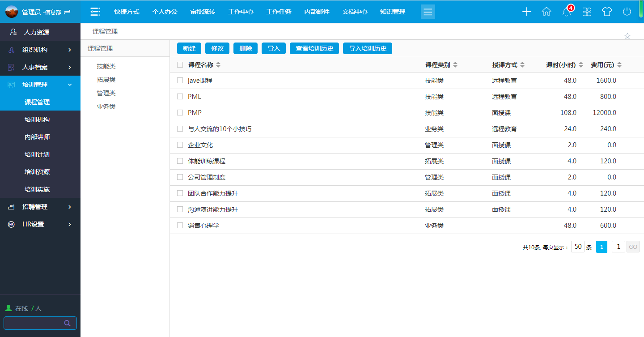Sort by 课程类别 column arrows
Image resolution: width=644 pixels, height=337 pixels.
pyautogui.click(x=455, y=65)
